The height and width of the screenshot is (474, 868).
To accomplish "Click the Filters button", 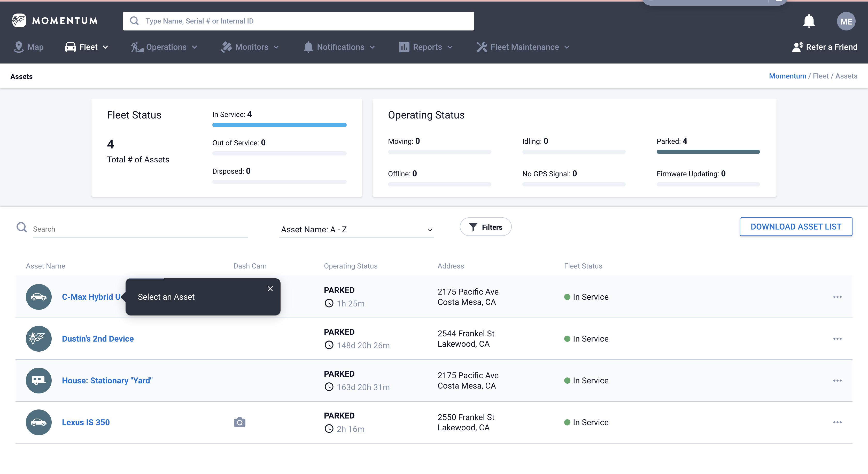I will click(486, 227).
